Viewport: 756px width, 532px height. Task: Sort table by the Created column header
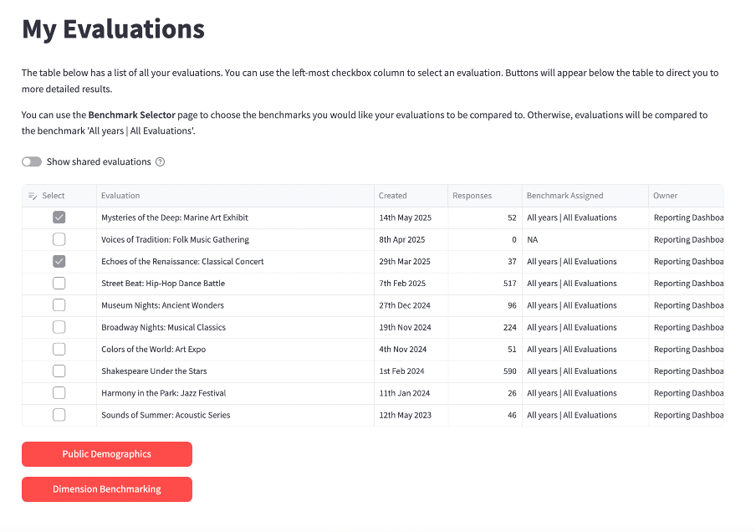pyautogui.click(x=393, y=196)
